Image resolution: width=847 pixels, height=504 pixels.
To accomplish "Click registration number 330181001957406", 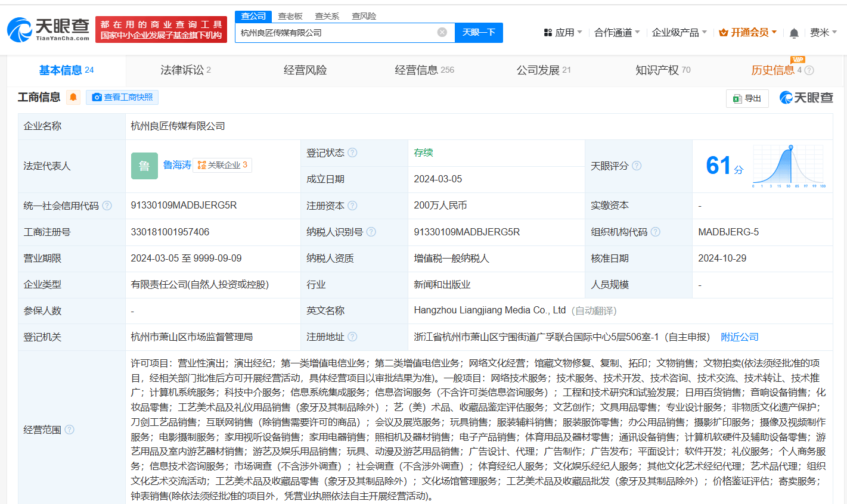I will [170, 232].
